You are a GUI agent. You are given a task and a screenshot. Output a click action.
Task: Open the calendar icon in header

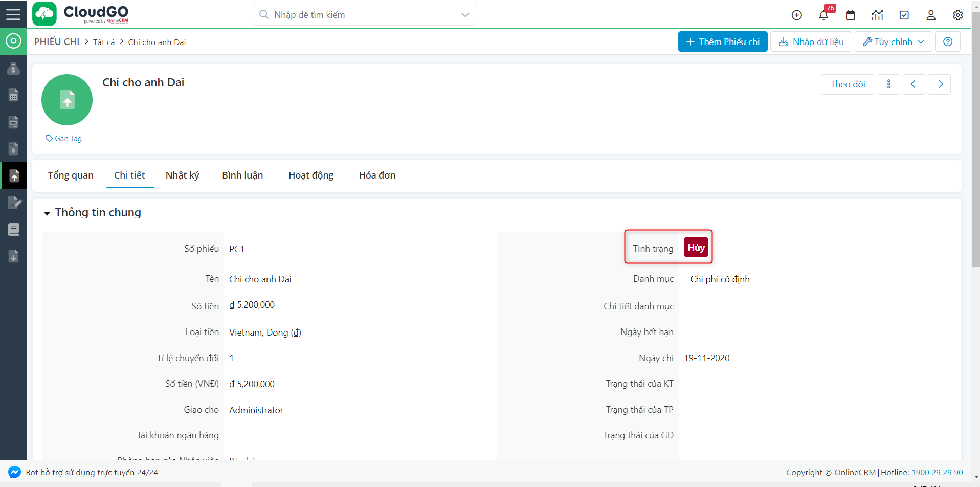851,15
